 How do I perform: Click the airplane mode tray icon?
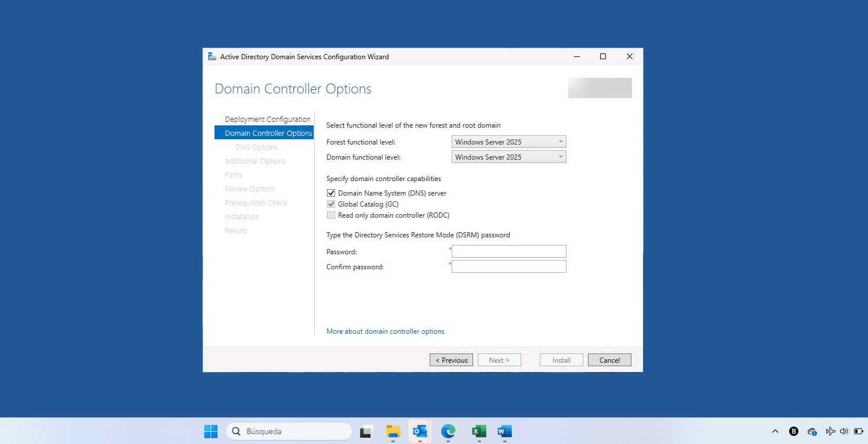tap(830, 431)
